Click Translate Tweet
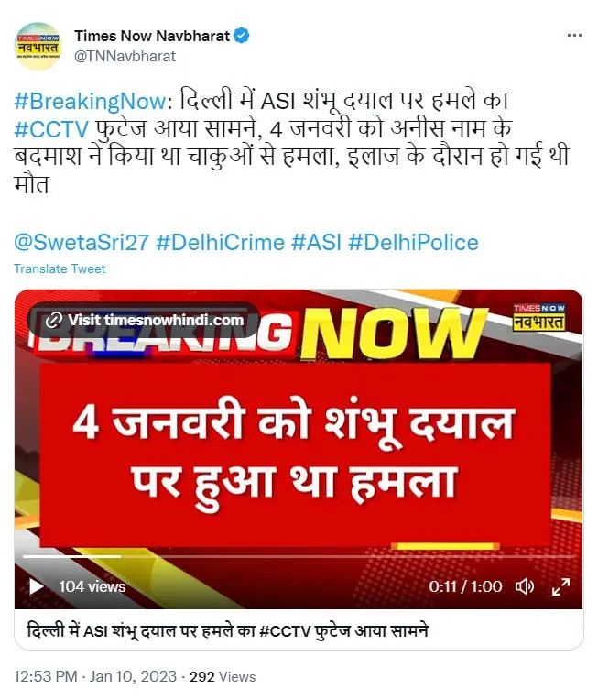598x700 pixels. 60,268
